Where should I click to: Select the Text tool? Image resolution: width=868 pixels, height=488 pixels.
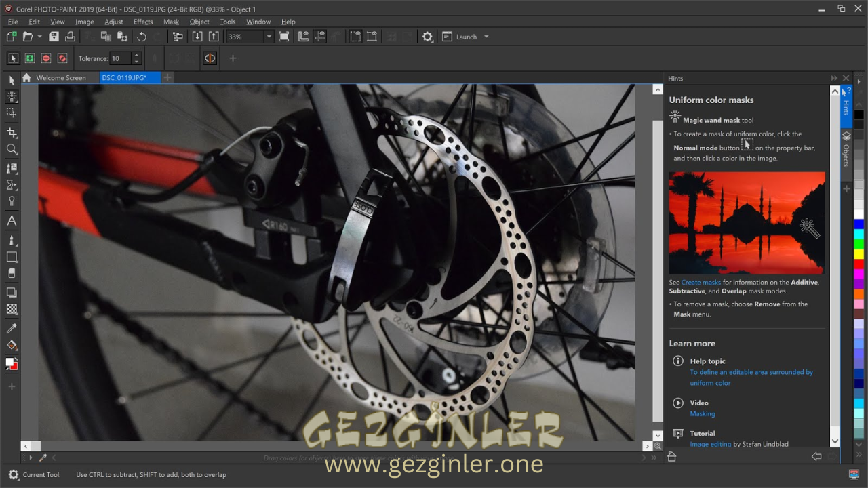coord(12,221)
